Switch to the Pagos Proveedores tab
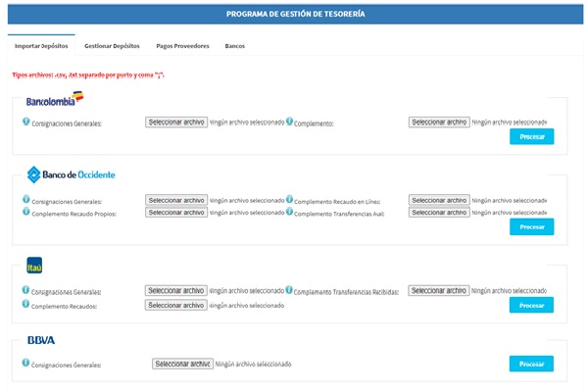 [182, 46]
